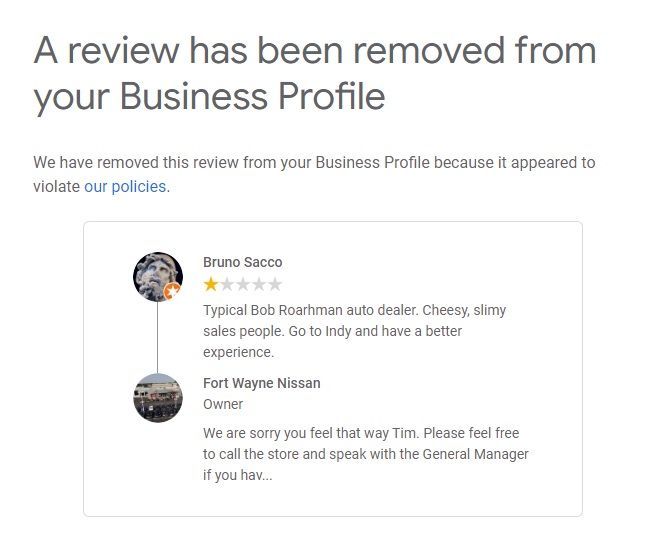672x544 pixels.
Task: Click the orange Local Guide badge
Action: pos(173,291)
